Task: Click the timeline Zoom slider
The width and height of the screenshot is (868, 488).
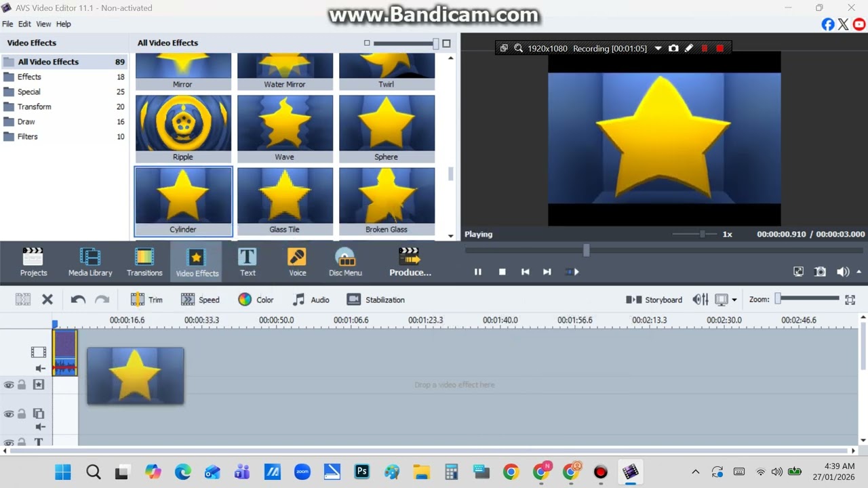Action: (808, 299)
